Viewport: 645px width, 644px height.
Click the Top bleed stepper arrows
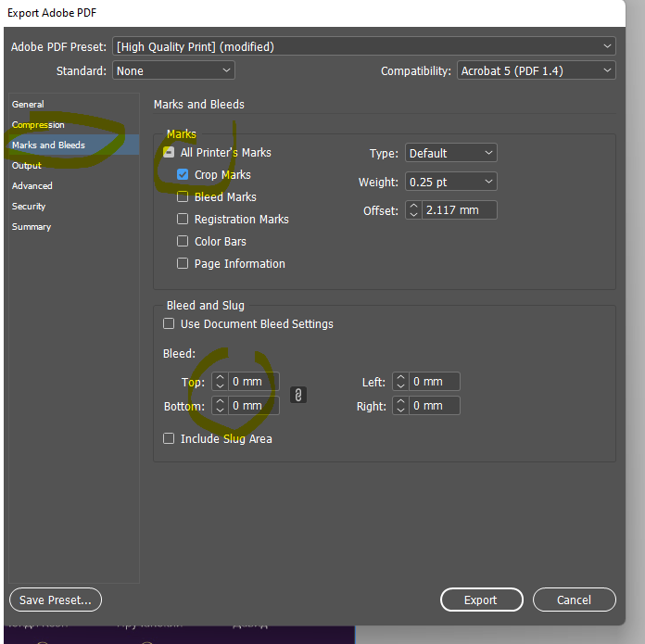220,382
